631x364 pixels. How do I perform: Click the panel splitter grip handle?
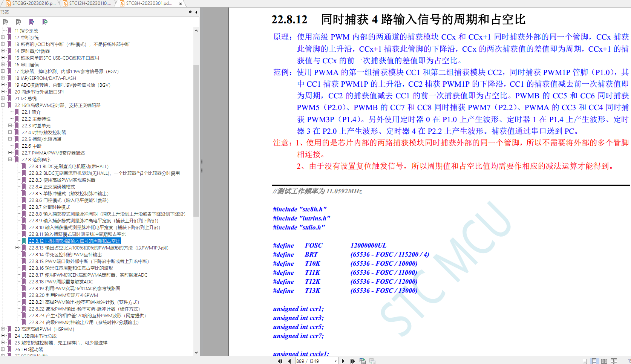coord(202,167)
